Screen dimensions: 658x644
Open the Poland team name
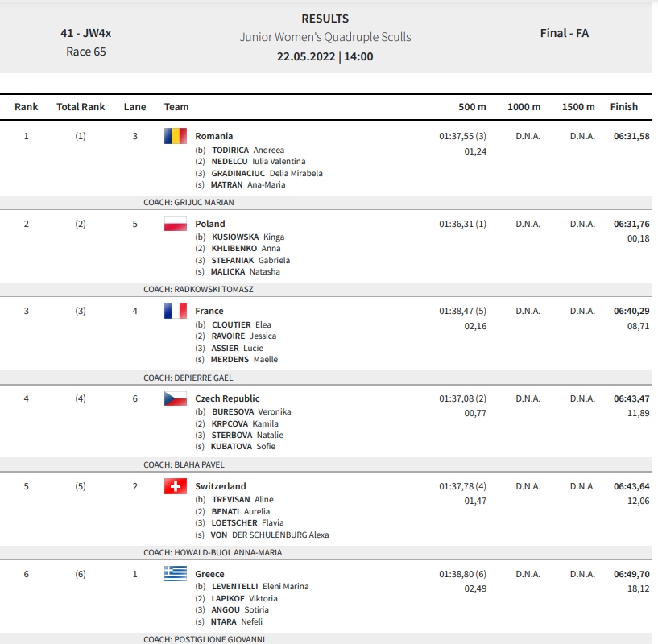point(210,224)
